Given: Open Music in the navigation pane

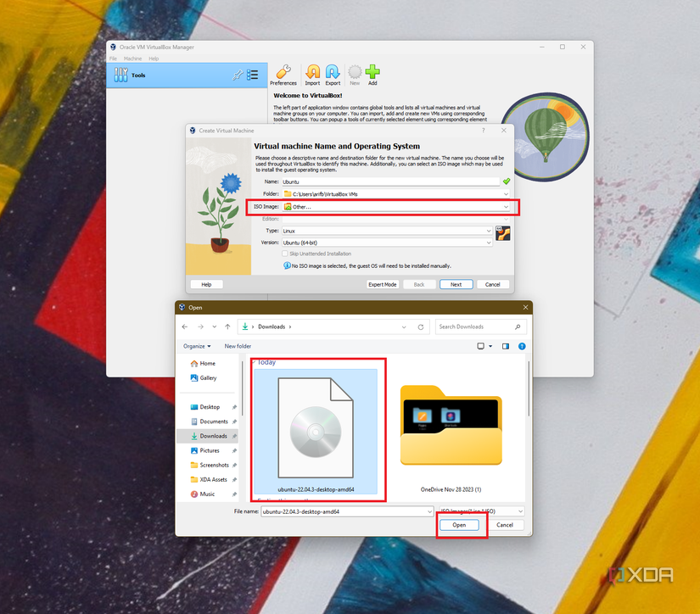Looking at the screenshot, I should pyautogui.click(x=207, y=494).
